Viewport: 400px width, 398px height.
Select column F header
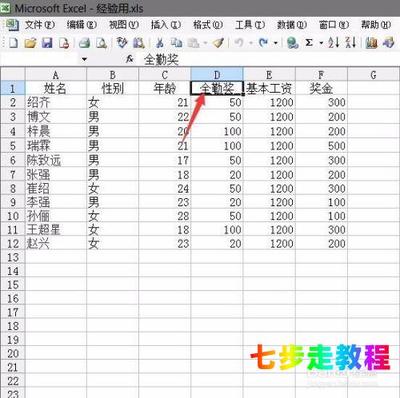pos(321,74)
